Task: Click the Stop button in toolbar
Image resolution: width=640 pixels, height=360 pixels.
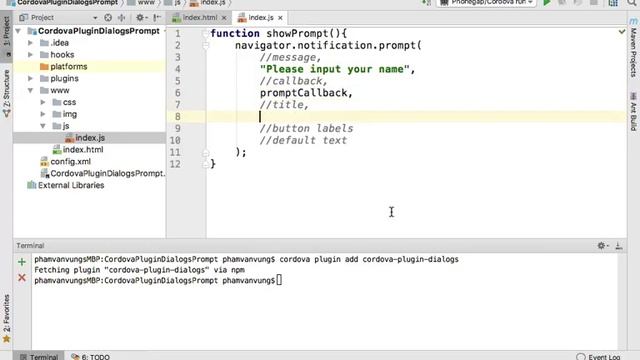Action: 594,2
